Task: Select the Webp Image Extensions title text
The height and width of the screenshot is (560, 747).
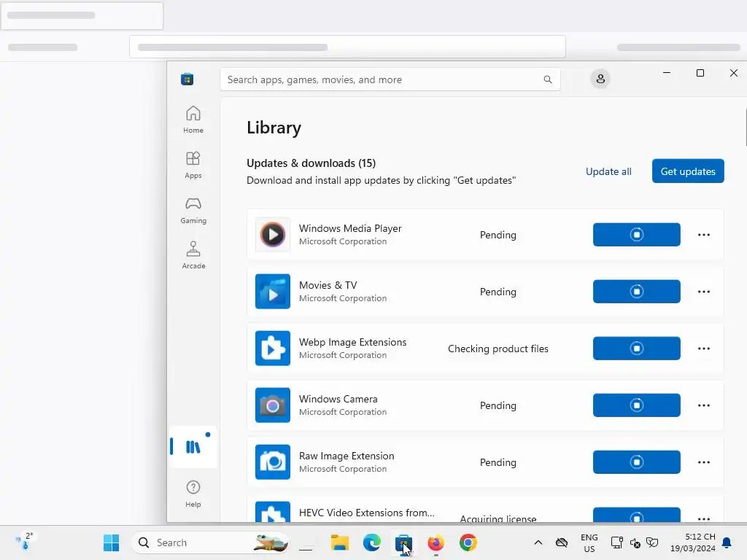Action: click(x=352, y=342)
